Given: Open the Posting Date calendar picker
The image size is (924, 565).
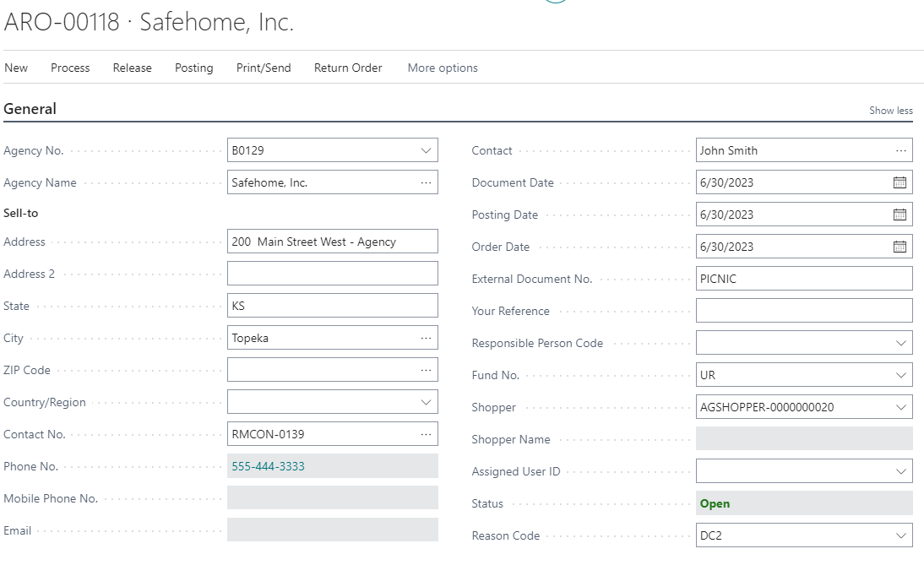Looking at the screenshot, I should click(900, 215).
